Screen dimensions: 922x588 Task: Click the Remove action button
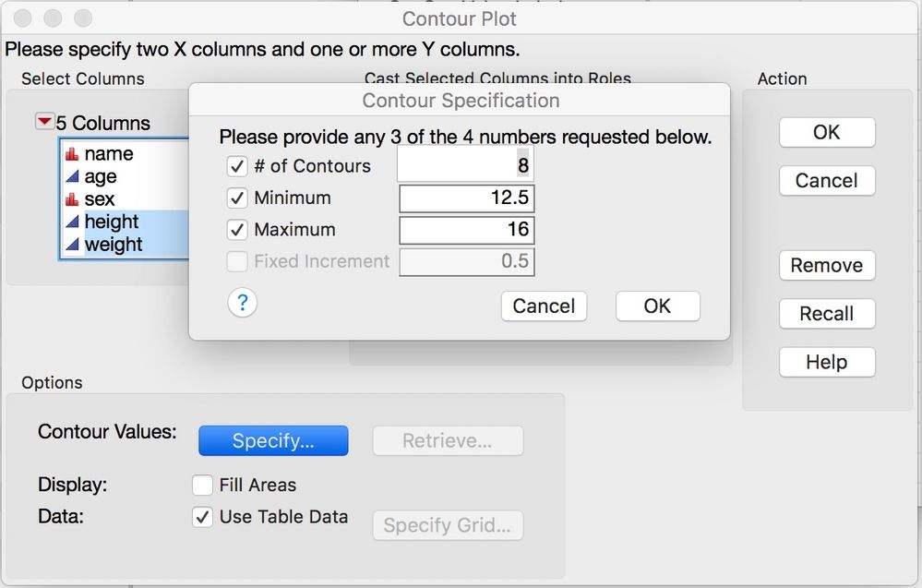pos(827,265)
